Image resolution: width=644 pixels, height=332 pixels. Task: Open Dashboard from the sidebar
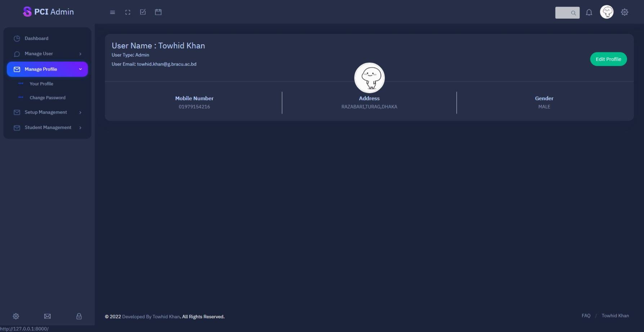coord(36,38)
